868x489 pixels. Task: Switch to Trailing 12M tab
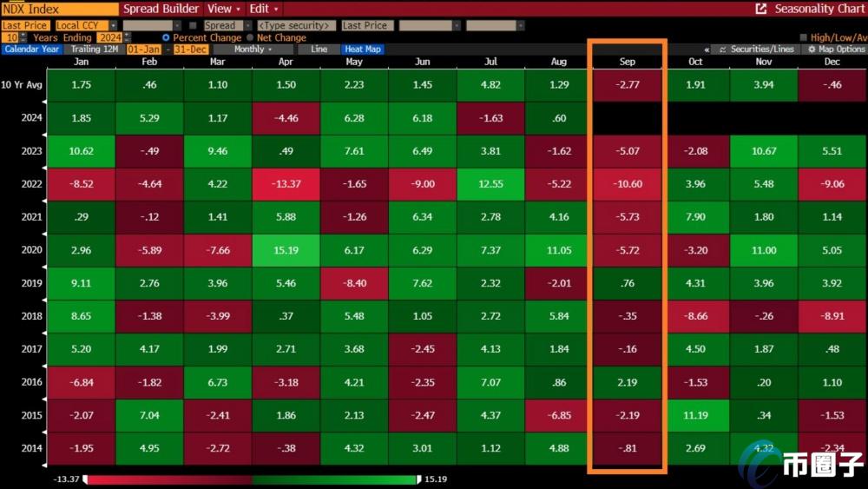point(94,50)
